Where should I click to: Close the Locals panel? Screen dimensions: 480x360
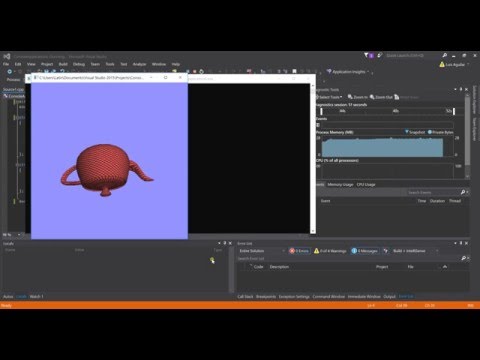click(x=230, y=243)
